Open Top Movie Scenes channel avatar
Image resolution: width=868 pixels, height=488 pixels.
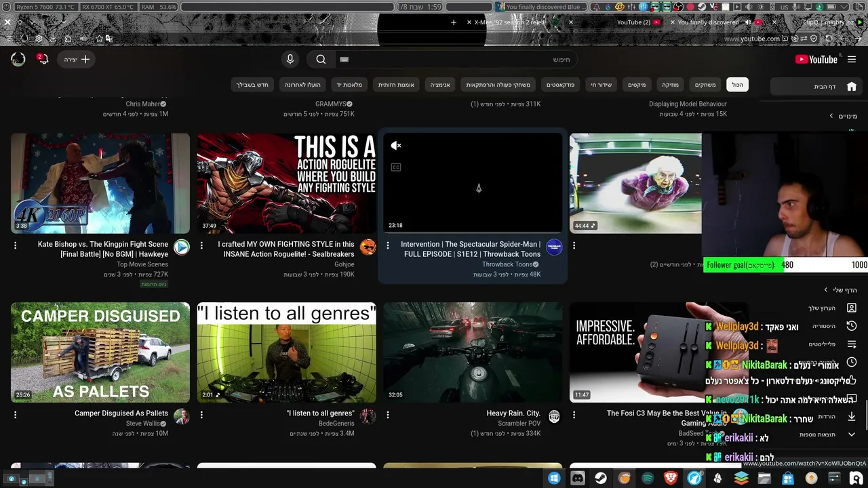[x=182, y=247]
